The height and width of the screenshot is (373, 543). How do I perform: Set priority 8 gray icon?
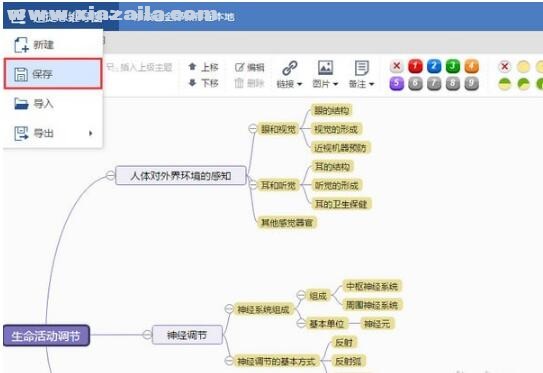coord(453,83)
